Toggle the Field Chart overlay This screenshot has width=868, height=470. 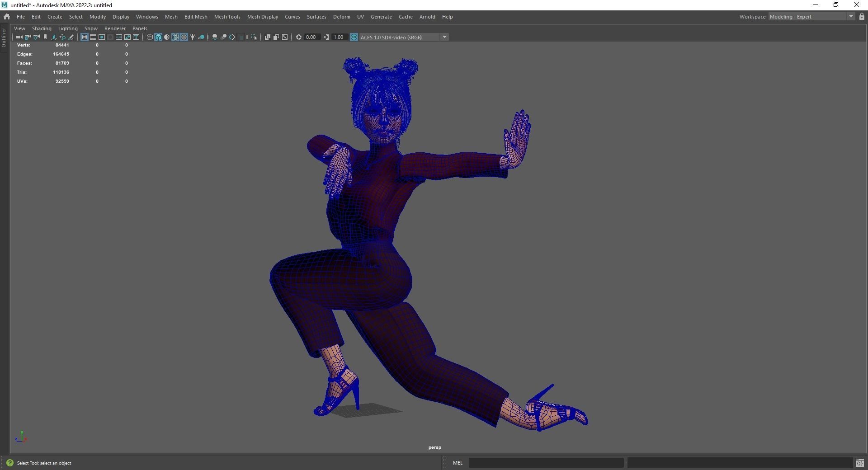coord(119,37)
